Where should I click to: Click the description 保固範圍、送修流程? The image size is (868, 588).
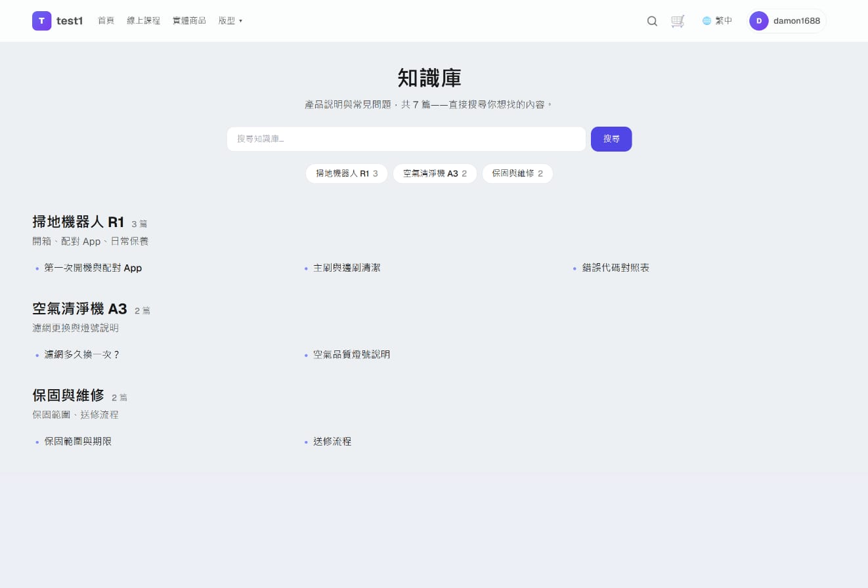click(76, 415)
